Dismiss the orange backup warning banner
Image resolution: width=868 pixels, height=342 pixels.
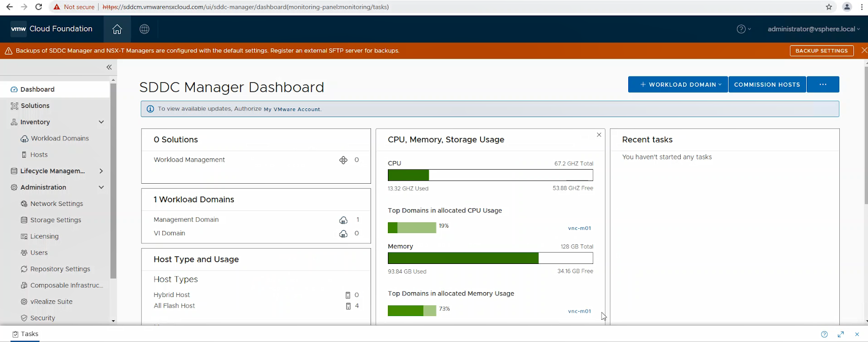(864, 50)
